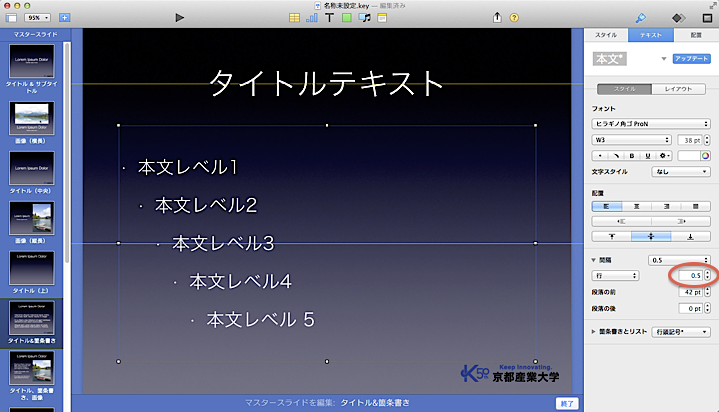Open the color wheel picker
Image resolution: width=719 pixels, height=412 pixels.
point(705,156)
